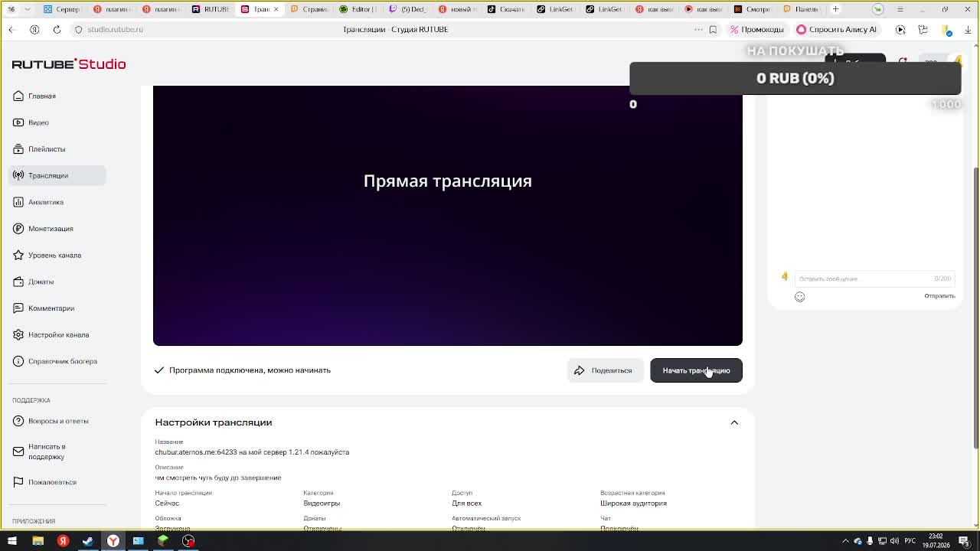
Task: Click the Справочник блогера book icon
Action: pyautogui.click(x=18, y=361)
